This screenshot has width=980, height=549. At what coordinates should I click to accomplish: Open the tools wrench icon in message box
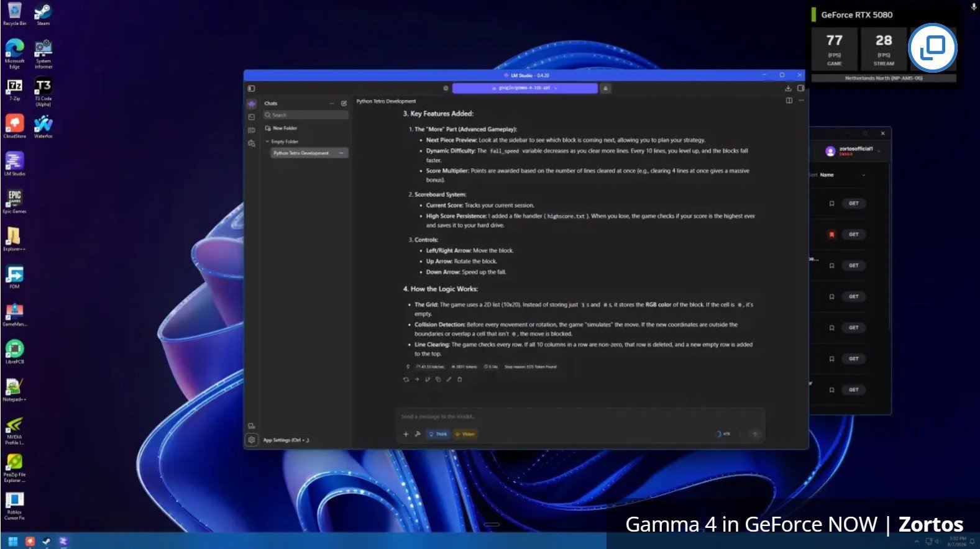(x=418, y=434)
